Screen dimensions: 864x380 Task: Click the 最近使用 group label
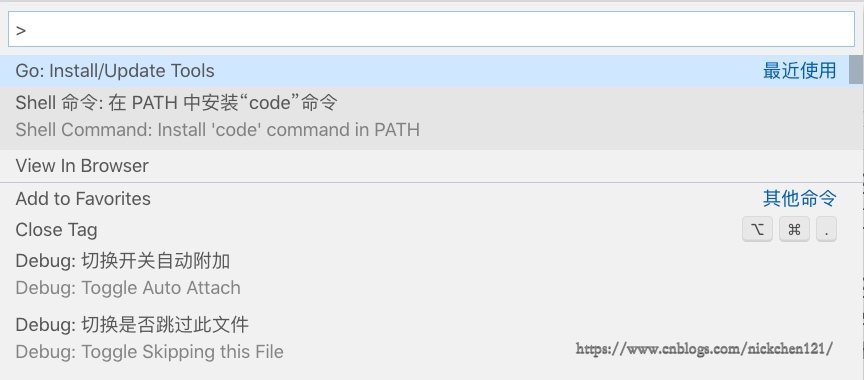[800, 70]
